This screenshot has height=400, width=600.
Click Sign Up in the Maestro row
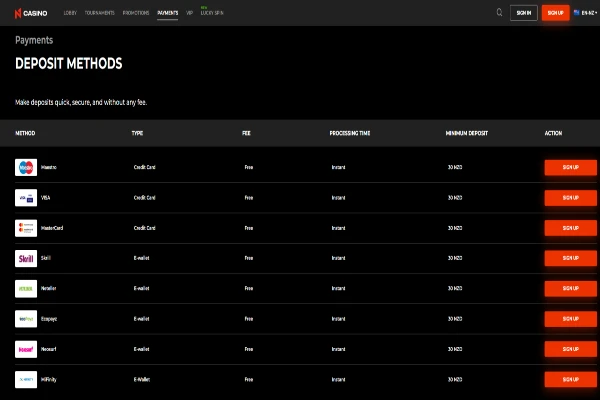click(x=570, y=167)
